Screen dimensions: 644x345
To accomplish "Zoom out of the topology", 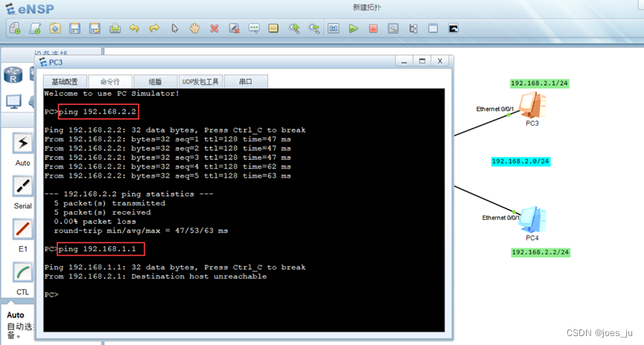I will click(314, 28).
